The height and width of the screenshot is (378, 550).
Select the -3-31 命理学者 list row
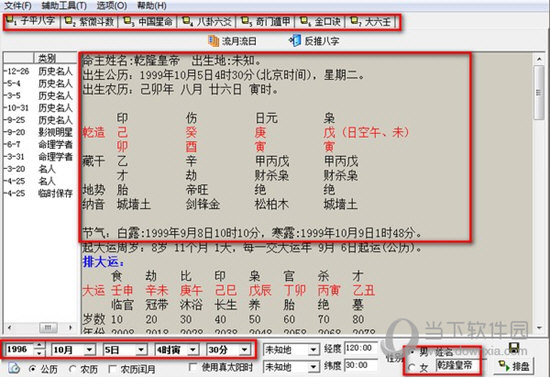(40, 157)
